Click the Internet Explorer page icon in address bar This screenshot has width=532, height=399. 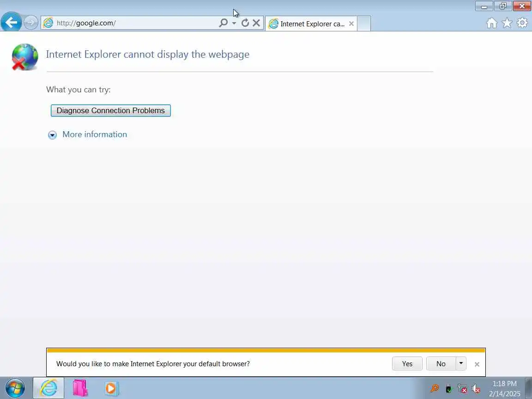(x=48, y=23)
